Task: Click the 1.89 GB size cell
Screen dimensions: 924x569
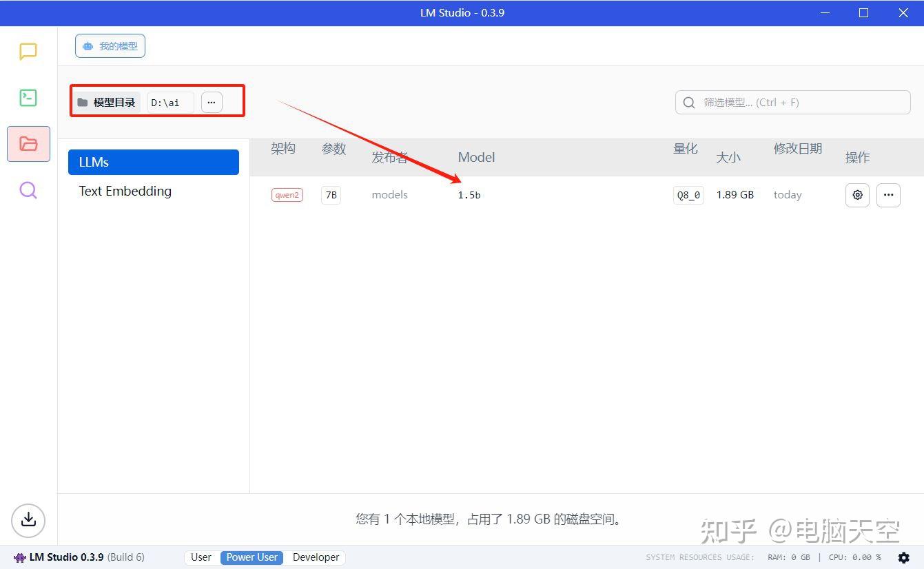Action: tap(735, 195)
